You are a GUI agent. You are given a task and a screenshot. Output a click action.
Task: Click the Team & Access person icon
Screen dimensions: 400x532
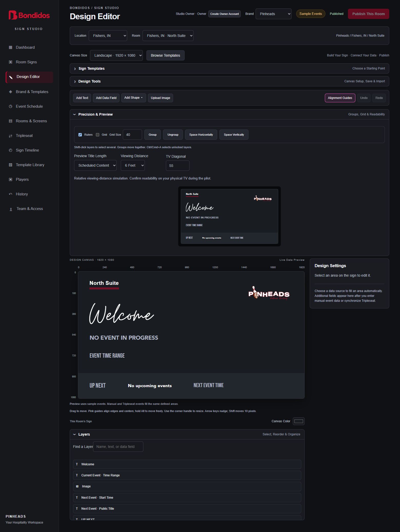pos(11,209)
